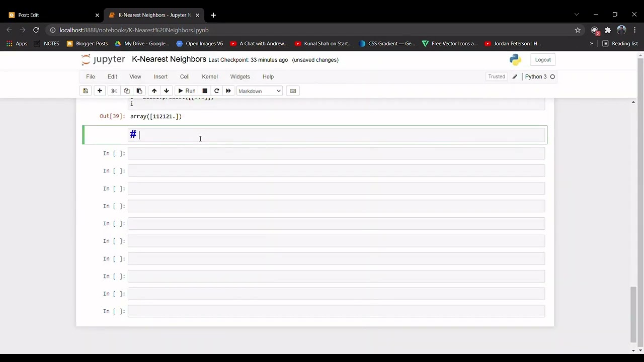Image resolution: width=644 pixels, height=362 pixels.
Task: Click the Python logo icon
Action: pyautogui.click(x=515, y=60)
